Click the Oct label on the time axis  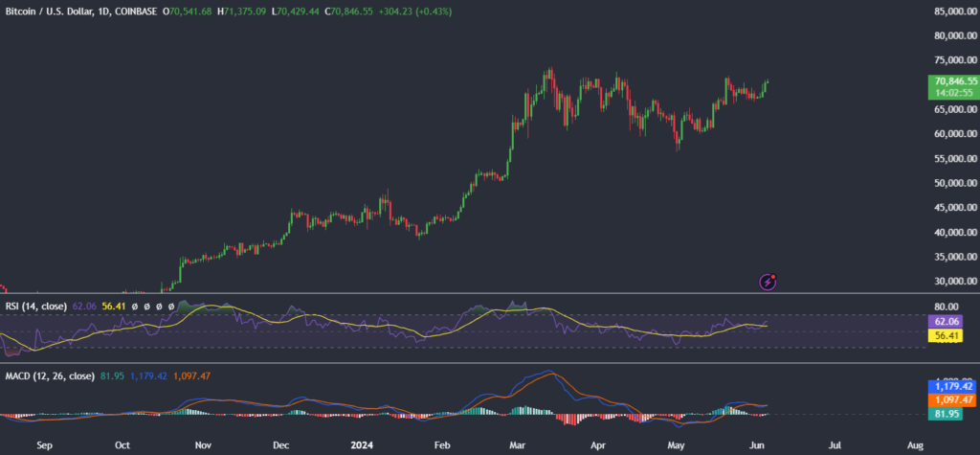122,445
